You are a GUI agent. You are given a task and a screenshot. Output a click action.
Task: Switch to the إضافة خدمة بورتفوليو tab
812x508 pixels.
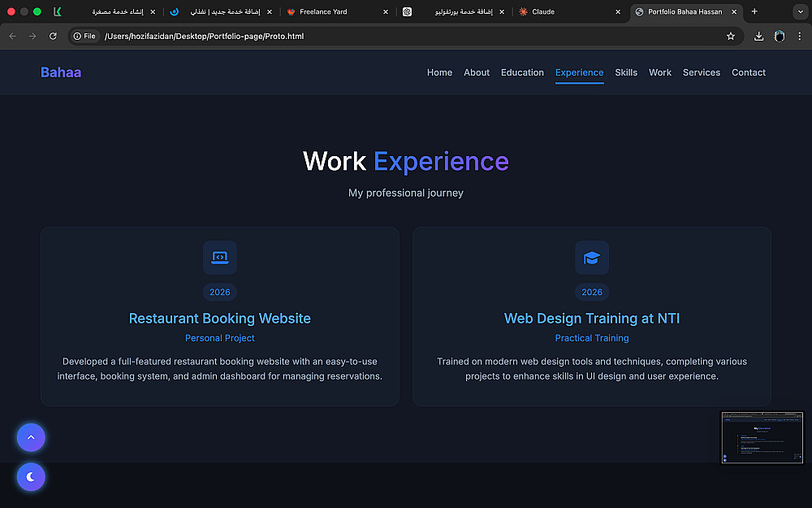click(x=454, y=11)
